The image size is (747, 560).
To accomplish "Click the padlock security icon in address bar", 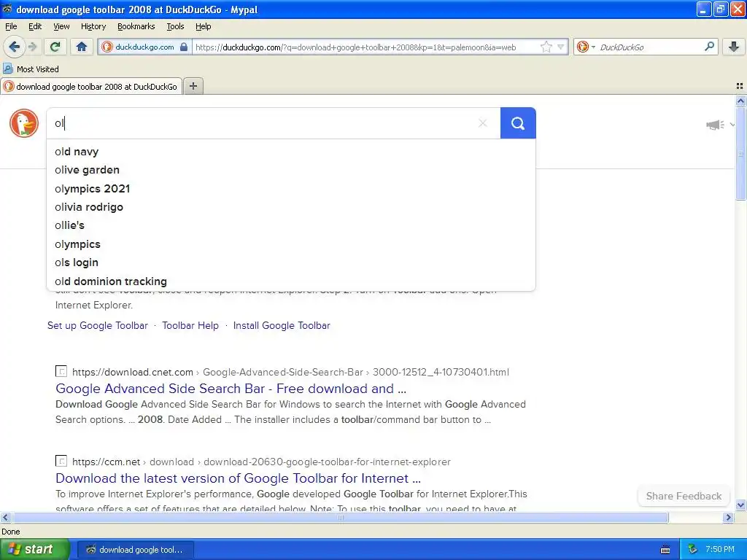I will coord(183,47).
